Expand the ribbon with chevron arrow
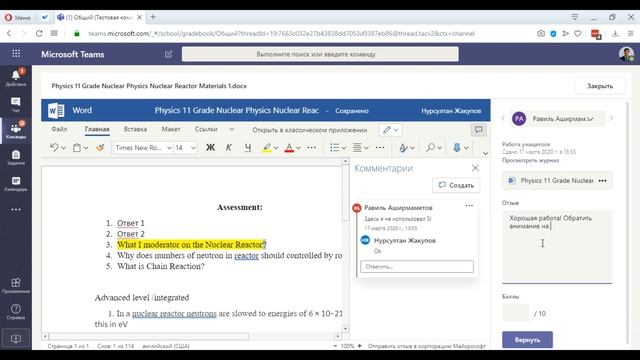Image resolution: width=640 pixels, height=360 pixels. 485,153
